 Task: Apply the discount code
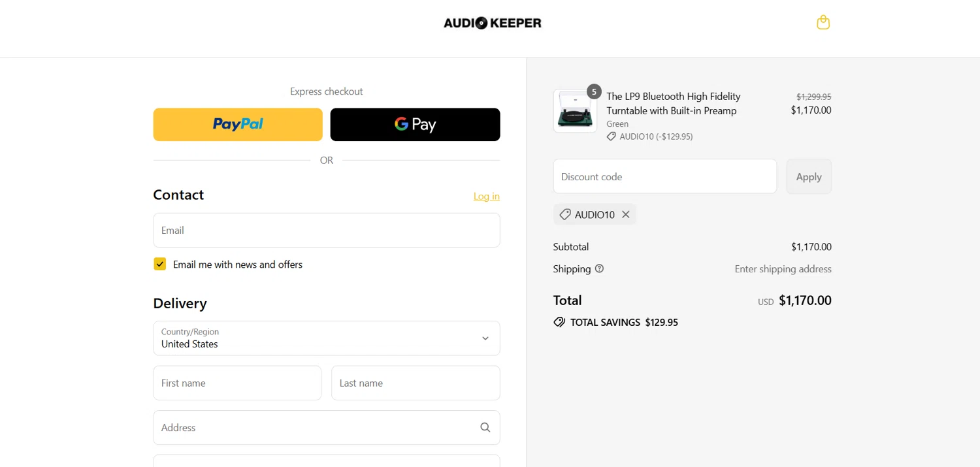pos(809,176)
